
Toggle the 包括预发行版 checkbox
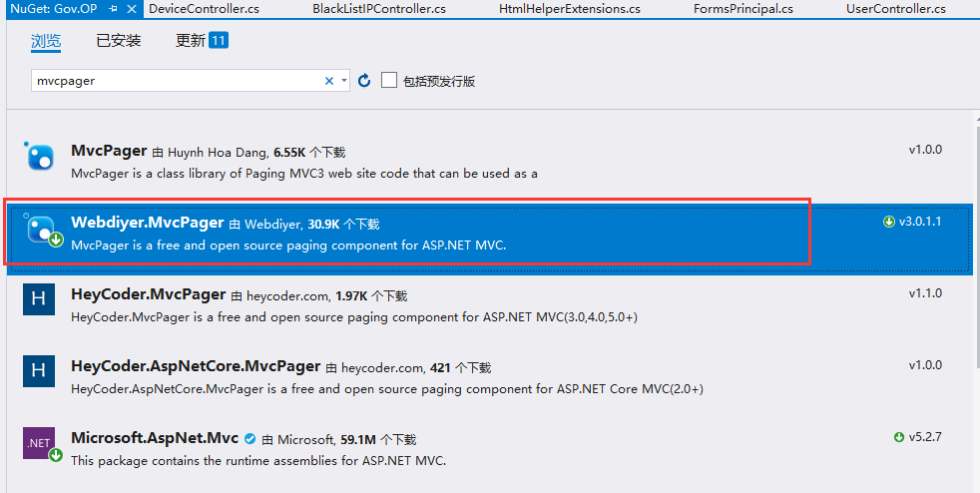click(x=389, y=80)
